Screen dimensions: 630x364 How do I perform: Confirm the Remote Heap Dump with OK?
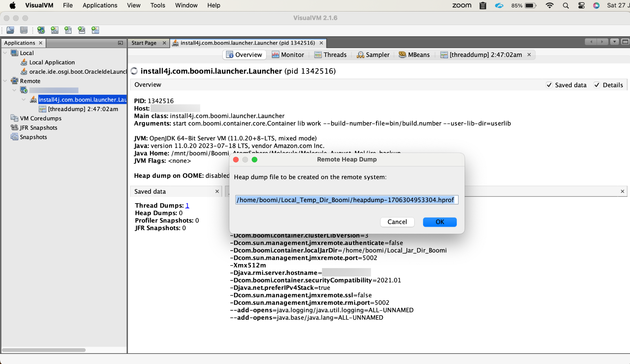pos(439,222)
